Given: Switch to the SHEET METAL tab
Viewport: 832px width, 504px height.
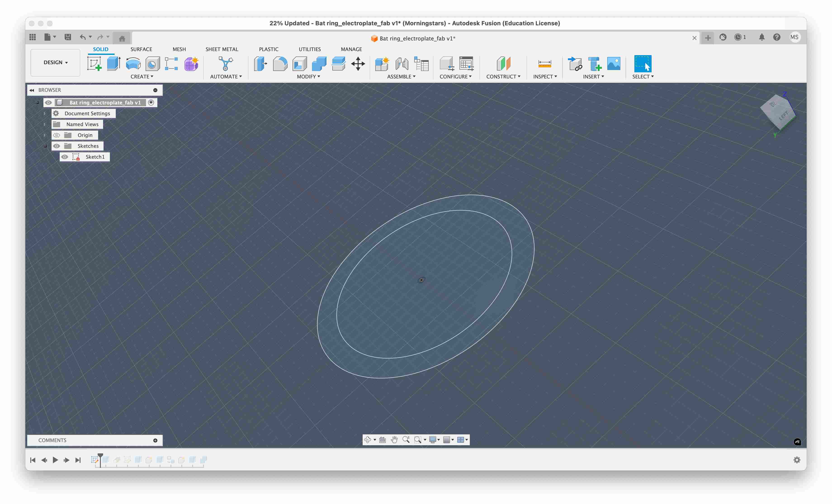Looking at the screenshot, I should (x=222, y=49).
